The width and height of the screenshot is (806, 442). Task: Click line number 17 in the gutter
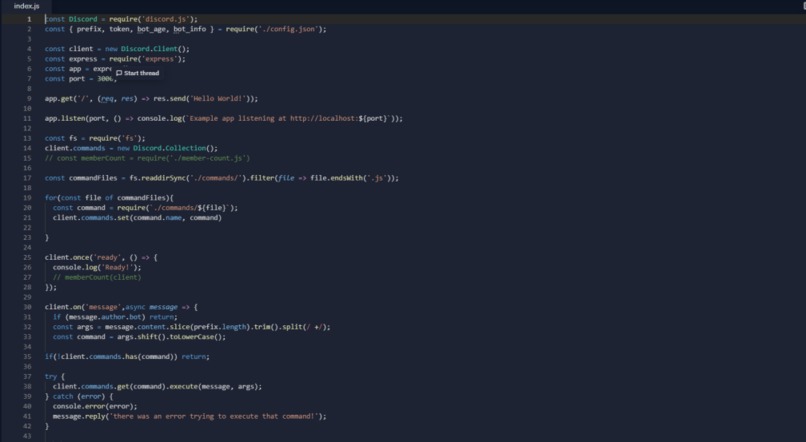pyautogui.click(x=27, y=178)
